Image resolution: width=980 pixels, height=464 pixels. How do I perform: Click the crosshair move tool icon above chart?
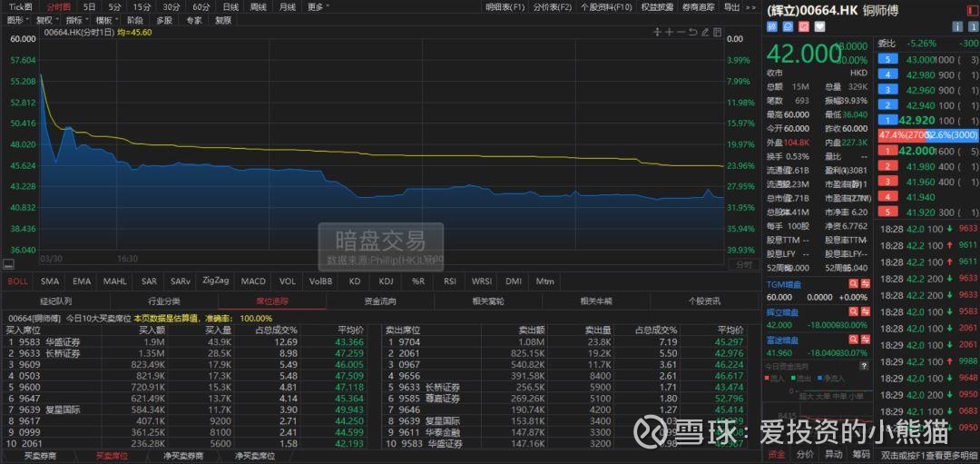[x=657, y=32]
